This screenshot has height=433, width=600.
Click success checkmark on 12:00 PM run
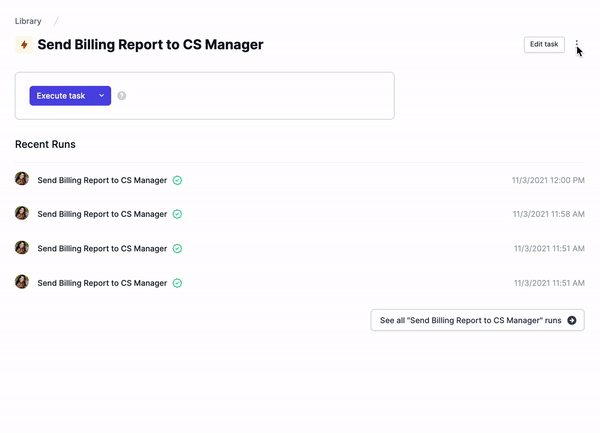click(x=177, y=180)
